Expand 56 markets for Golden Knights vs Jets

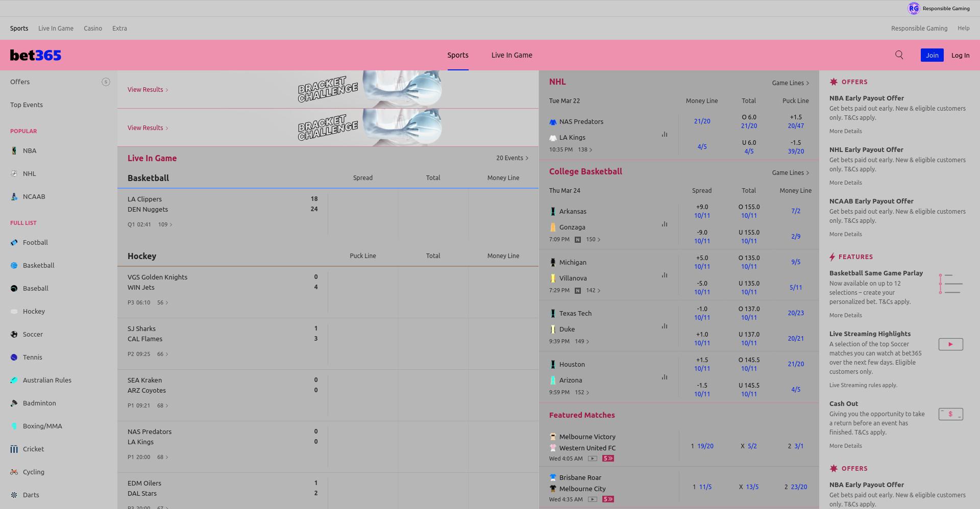(162, 302)
